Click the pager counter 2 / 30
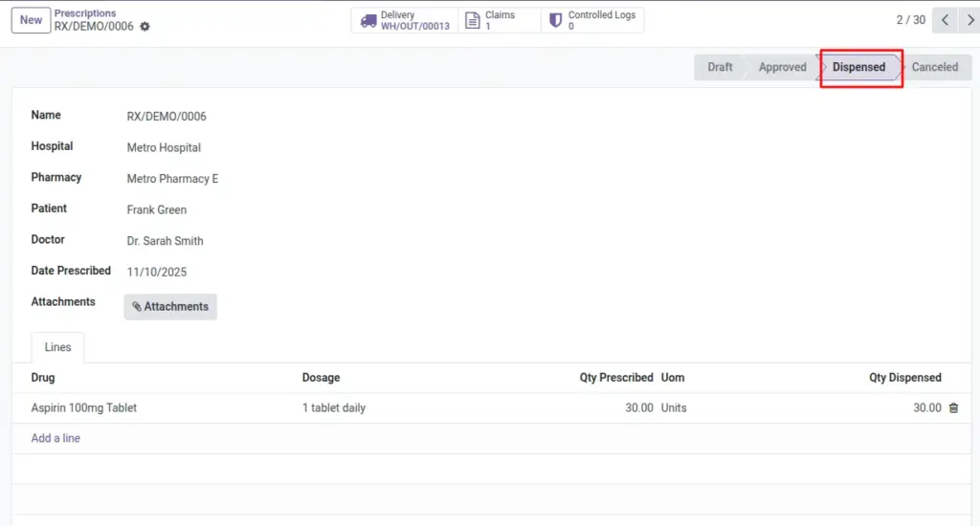 point(911,20)
